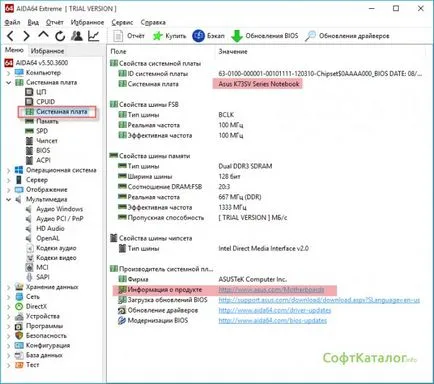Open the Вид menu
434x384 pixels.
coord(33,22)
